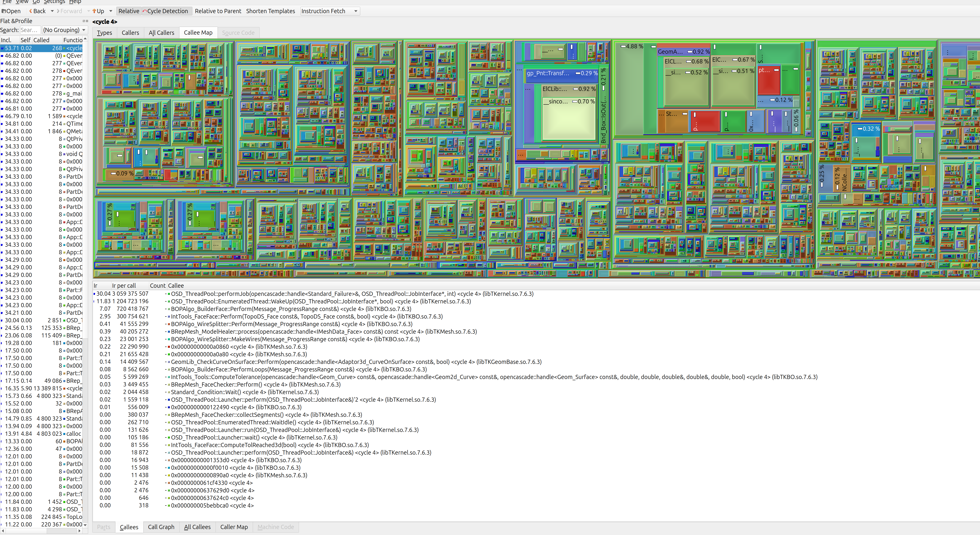The image size is (980, 535).
Task: Click color square beside OSD_ThreadPool::performJob callee
Action: click(169, 294)
